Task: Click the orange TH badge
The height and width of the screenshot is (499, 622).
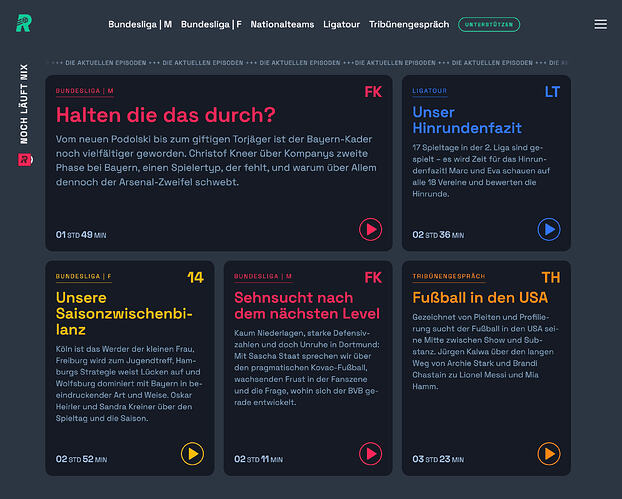Action: point(551,278)
